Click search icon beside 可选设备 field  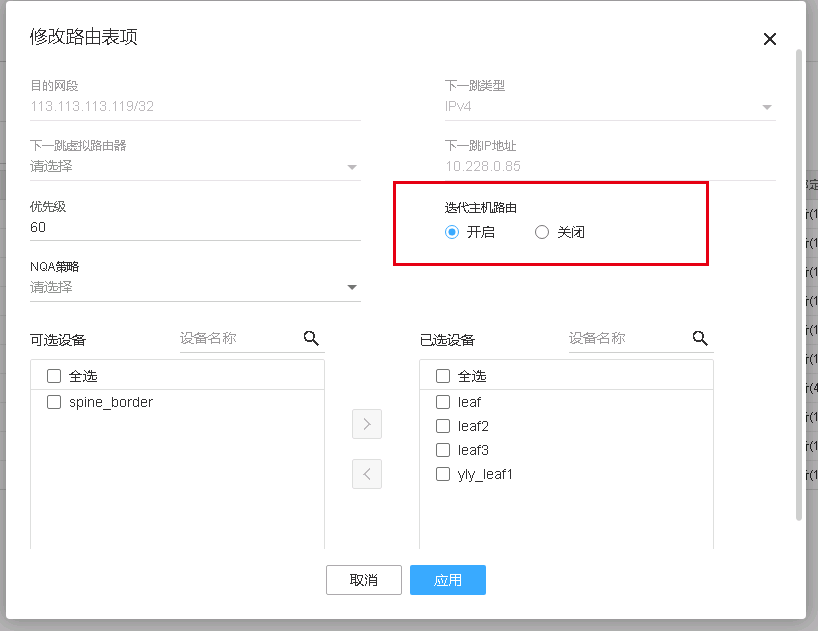(311, 338)
